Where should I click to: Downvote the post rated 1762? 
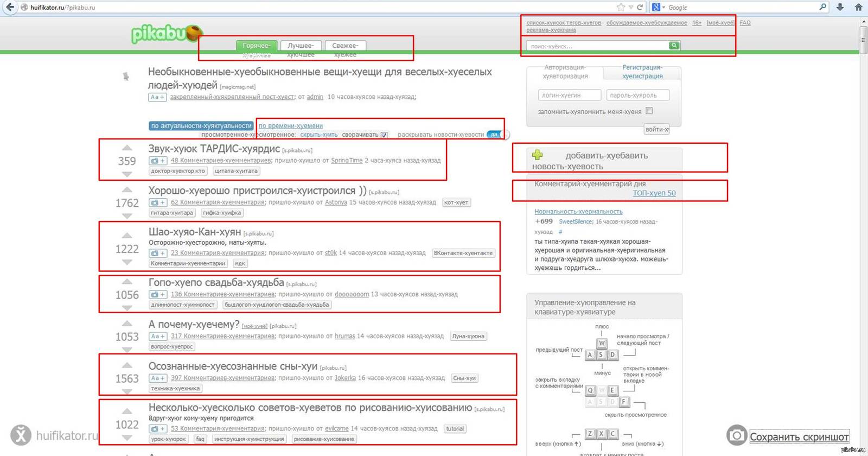(x=127, y=216)
